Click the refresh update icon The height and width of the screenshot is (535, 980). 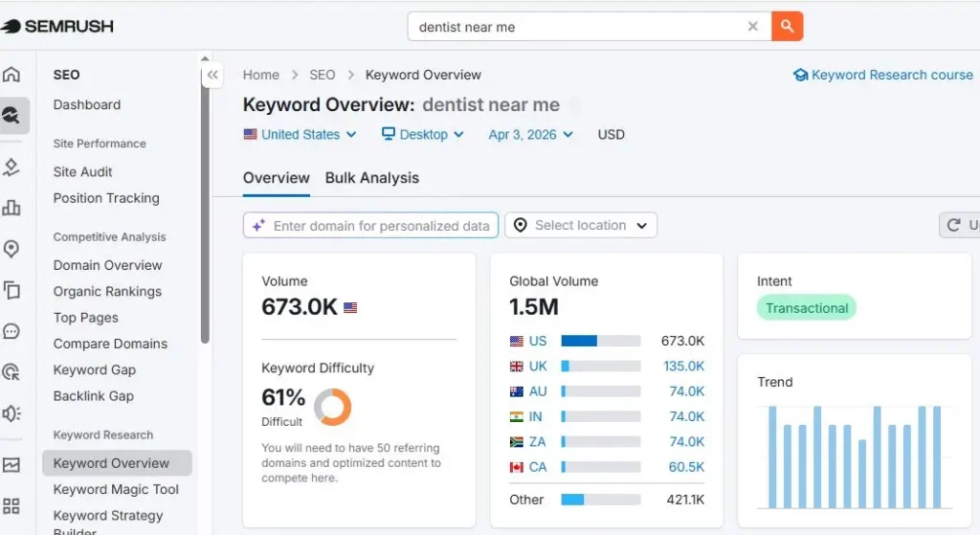click(x=953, y=225)
